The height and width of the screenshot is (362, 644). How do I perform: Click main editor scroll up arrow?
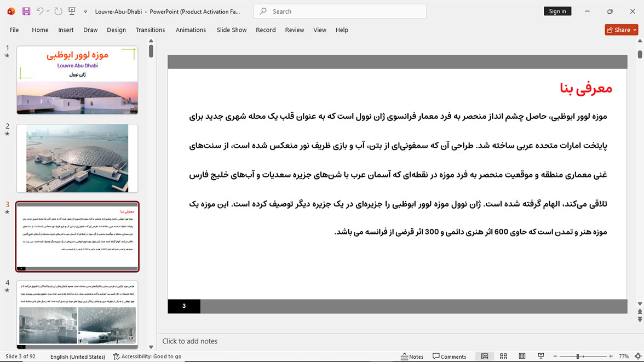pos(640,41)
